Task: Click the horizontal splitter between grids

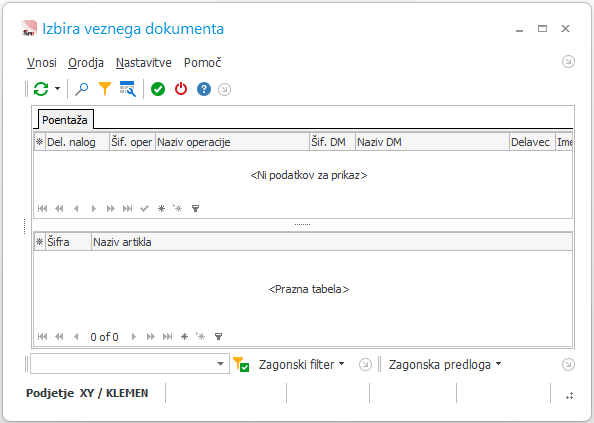Action: tap(302, 225)
